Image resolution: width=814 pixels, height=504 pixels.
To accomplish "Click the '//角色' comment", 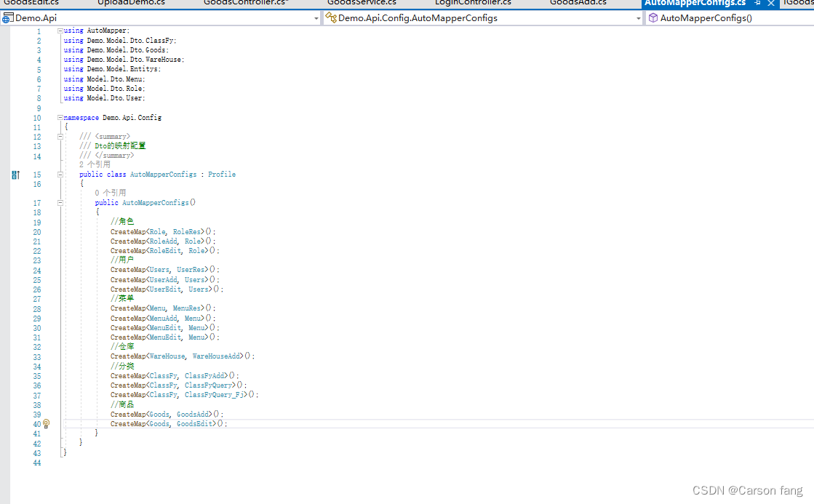I will click(x=122, y=221).
